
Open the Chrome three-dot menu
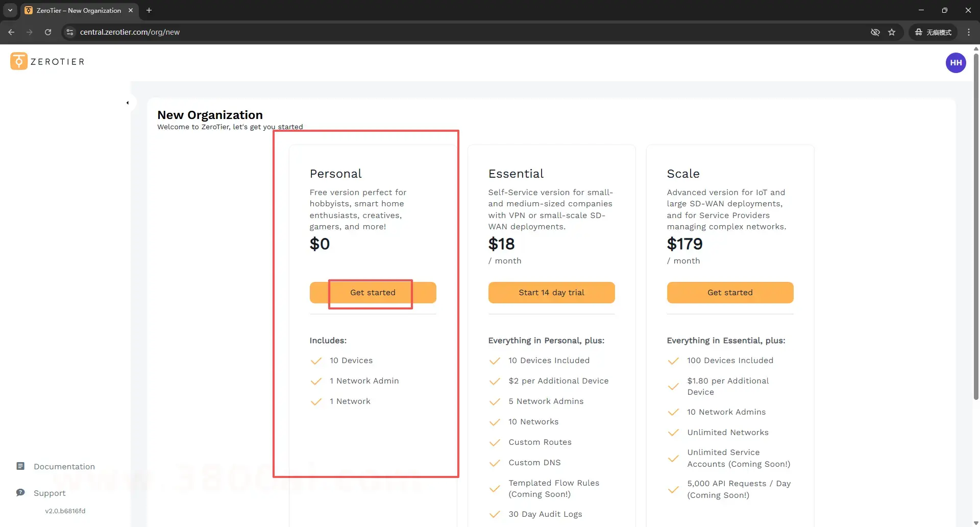[x=969, y=32]
